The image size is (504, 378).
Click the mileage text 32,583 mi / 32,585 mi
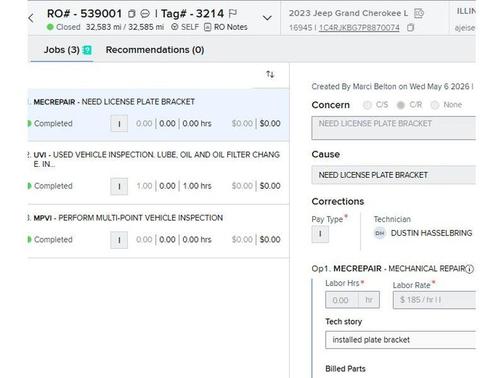tap(125, 27)
